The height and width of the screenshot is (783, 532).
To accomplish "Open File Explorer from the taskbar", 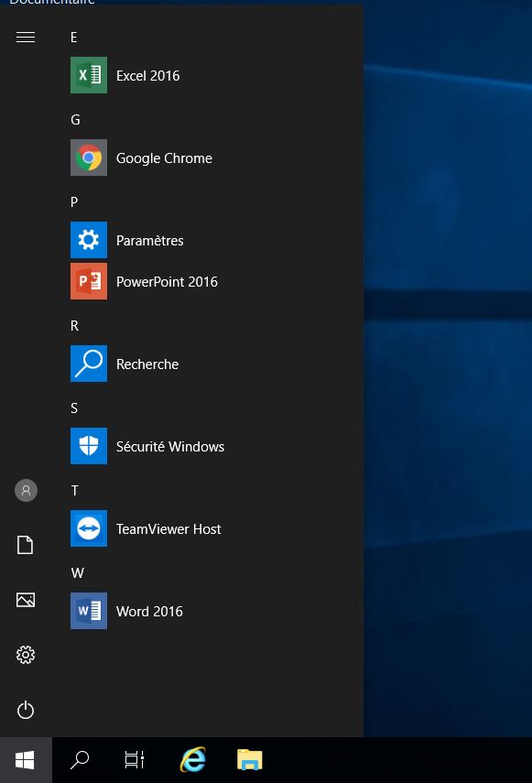I will [250, 760].
